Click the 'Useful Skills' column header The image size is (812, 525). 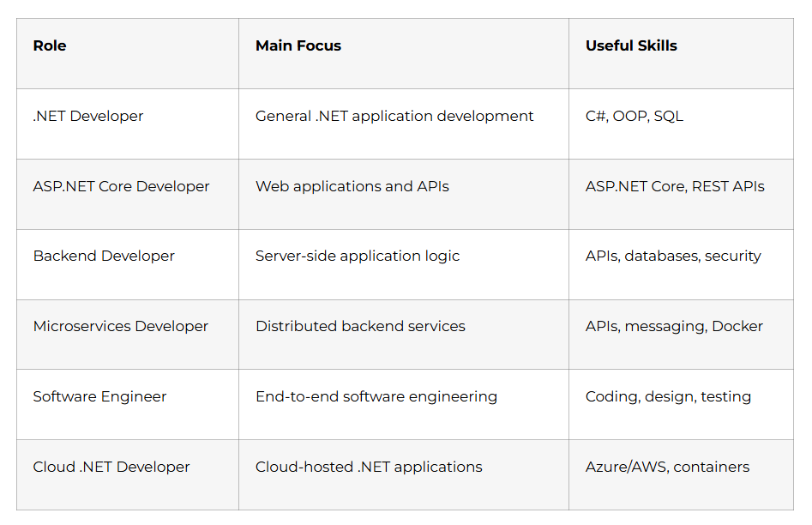tap(681, 53)
